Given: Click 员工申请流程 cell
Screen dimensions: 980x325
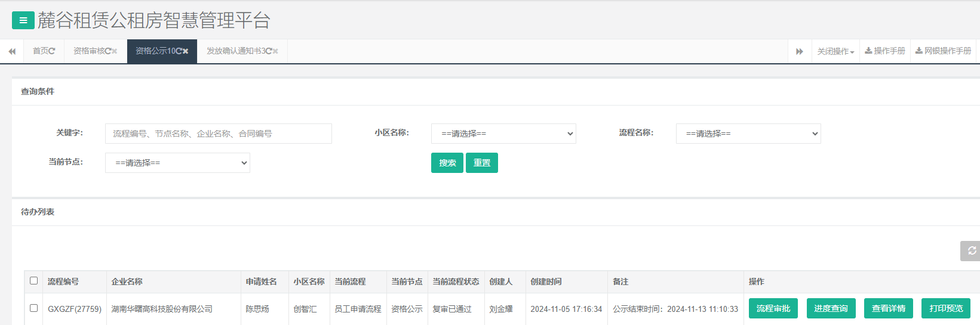Looking at the screenshot, I should (358, 309).
